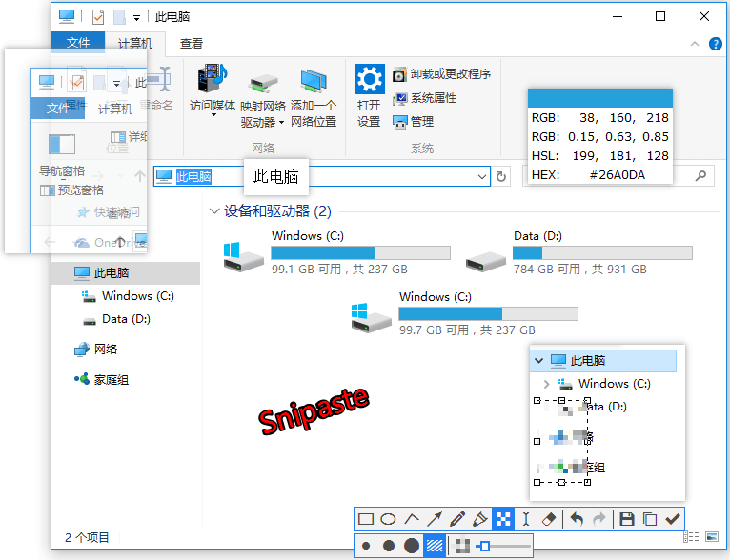Open the address bar history dropdown
Image resolution: width=730 pixels, height=560 pixels.
click(482, 176)
